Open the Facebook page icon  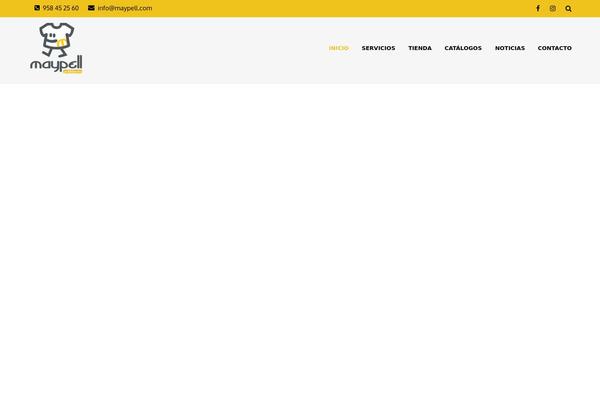point(538,8)
